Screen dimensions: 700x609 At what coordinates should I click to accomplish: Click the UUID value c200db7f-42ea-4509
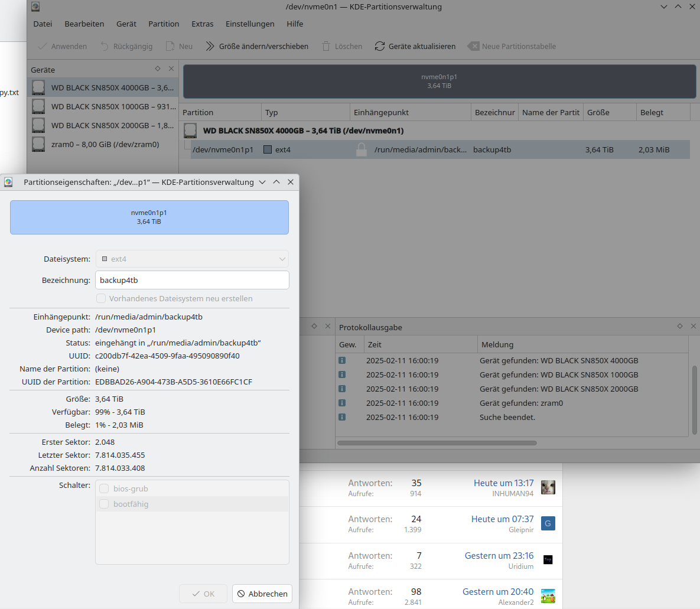coord(167,356)
